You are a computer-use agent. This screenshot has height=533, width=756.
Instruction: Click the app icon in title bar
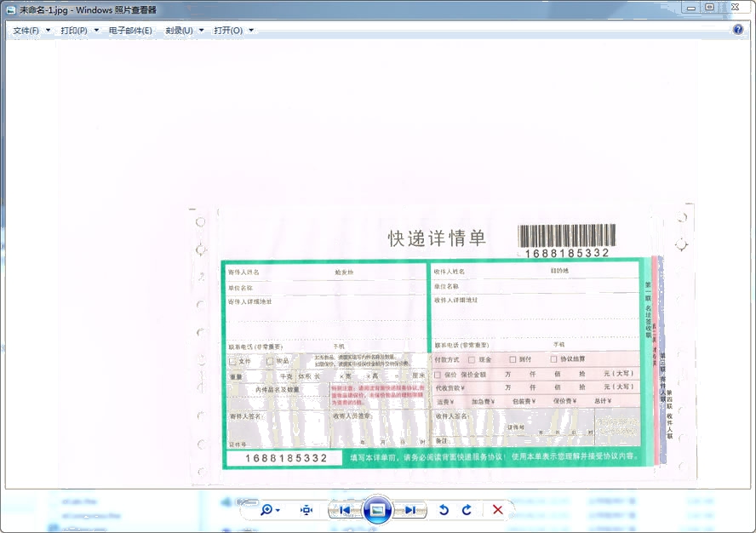(10, 9)
